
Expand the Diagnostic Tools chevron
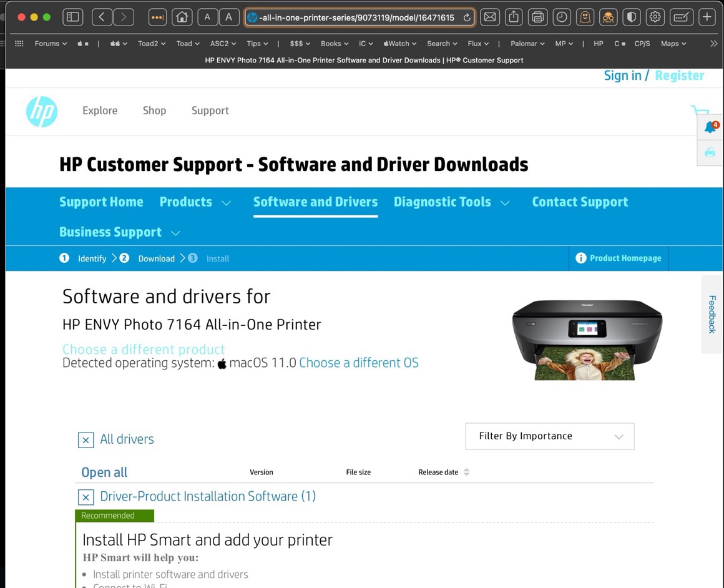point(505,203)
